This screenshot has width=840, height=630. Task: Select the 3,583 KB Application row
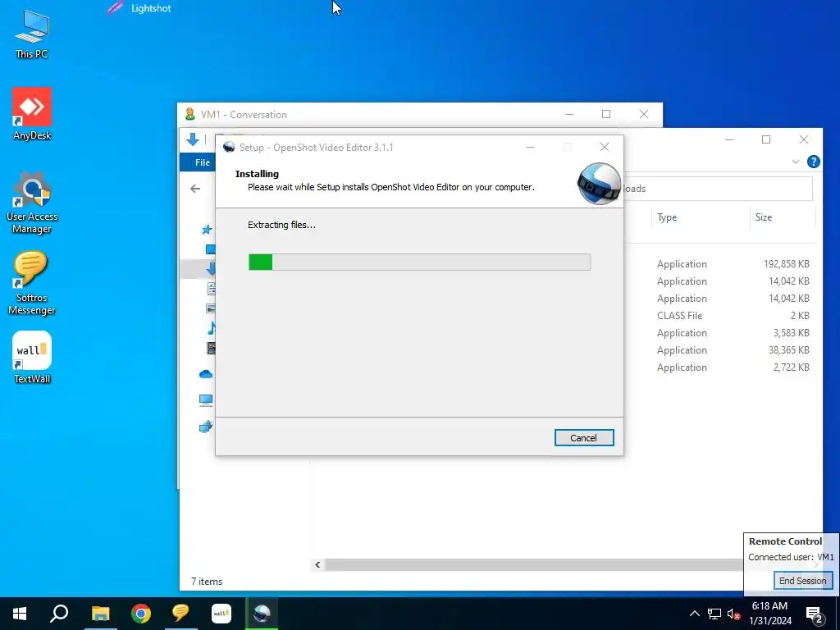point(720,333)
